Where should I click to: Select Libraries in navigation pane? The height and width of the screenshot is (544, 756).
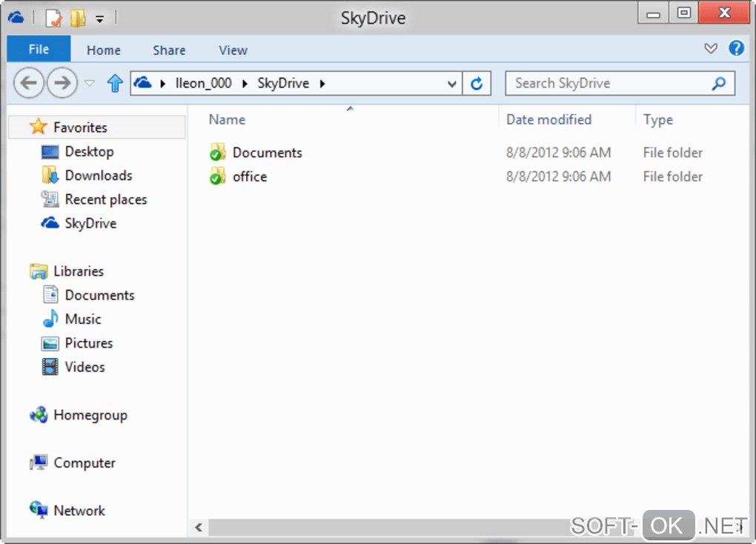point(79,271)
